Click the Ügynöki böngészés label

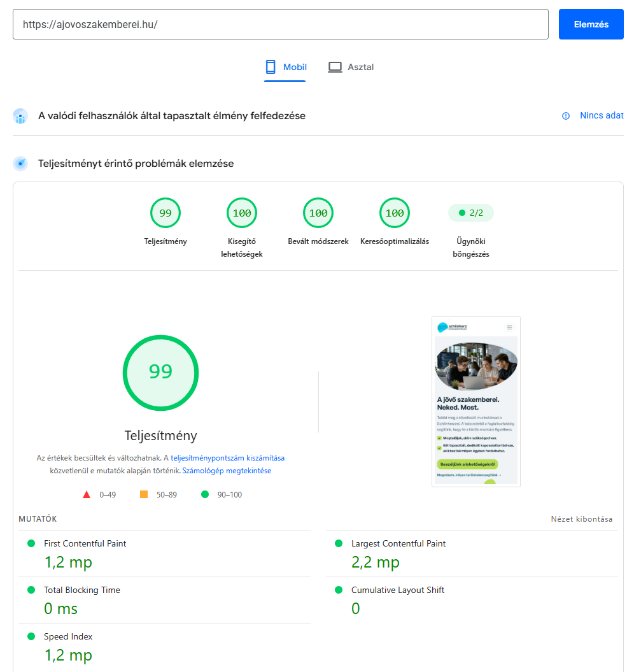tap(471, 248)
